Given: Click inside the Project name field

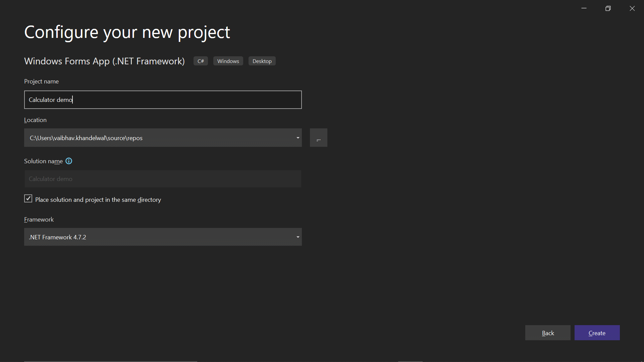Looking at the screenshot, I should [x=163, y=100].
